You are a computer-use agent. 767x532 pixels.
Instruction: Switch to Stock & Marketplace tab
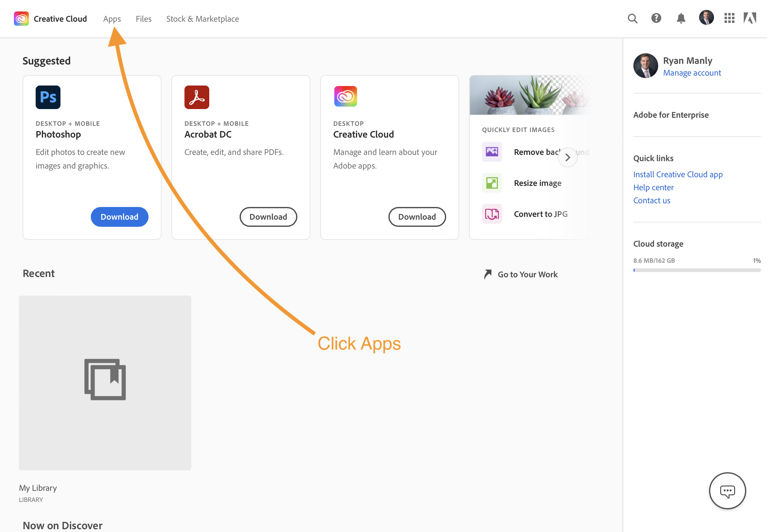click(x=202, y=19)
